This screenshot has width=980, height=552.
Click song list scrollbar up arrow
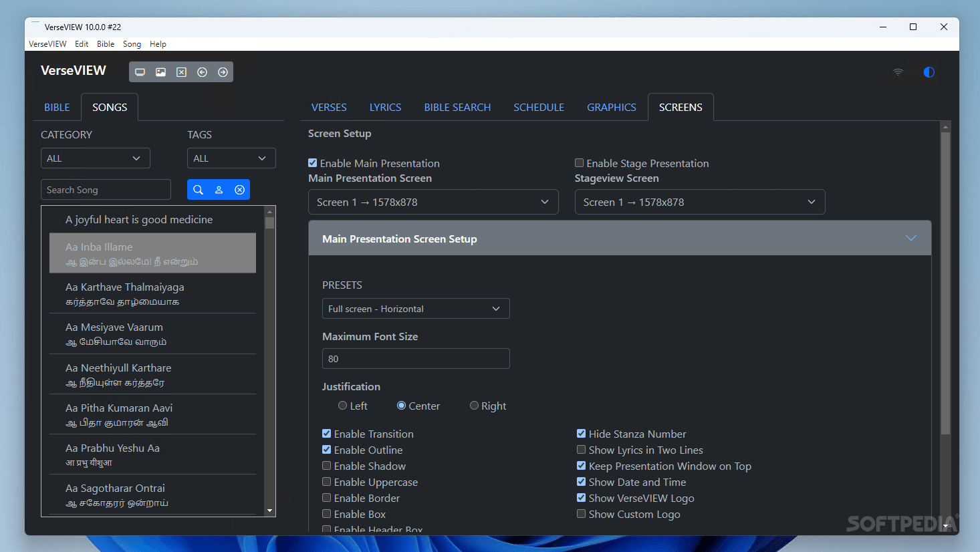pyautogui.click(x=270, y=212)
